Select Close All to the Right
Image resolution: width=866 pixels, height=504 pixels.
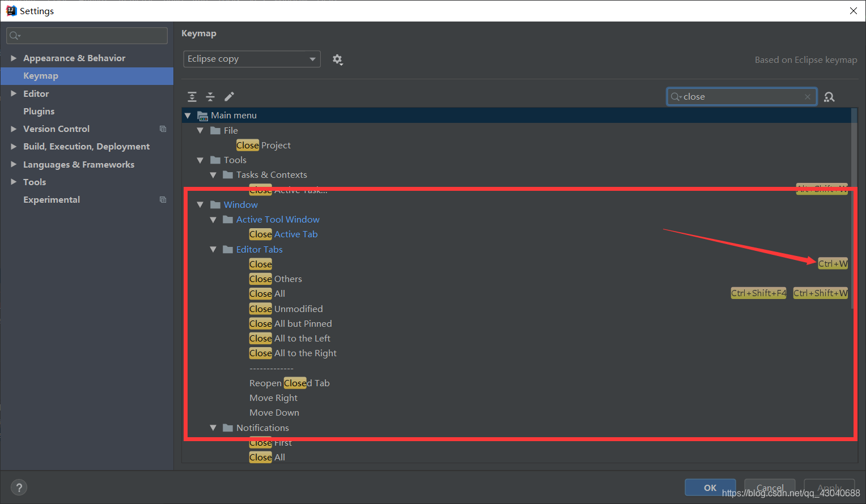click(293, 353)
